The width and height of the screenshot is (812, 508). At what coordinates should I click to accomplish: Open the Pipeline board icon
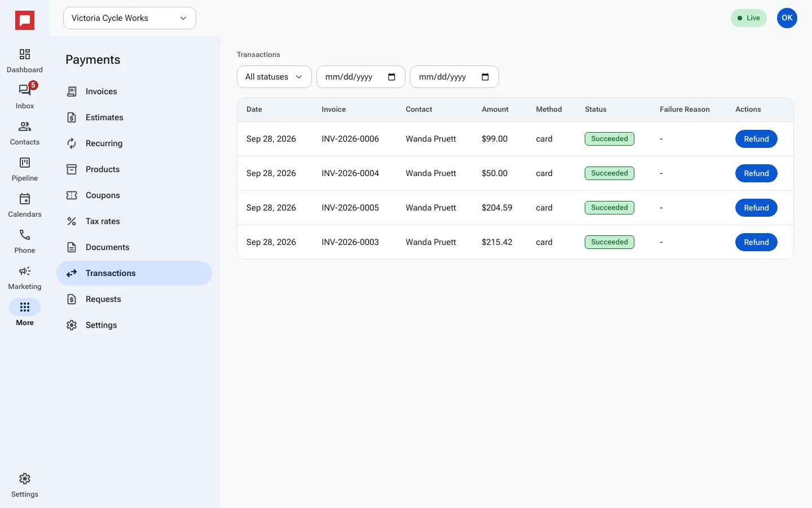[25, 163]
